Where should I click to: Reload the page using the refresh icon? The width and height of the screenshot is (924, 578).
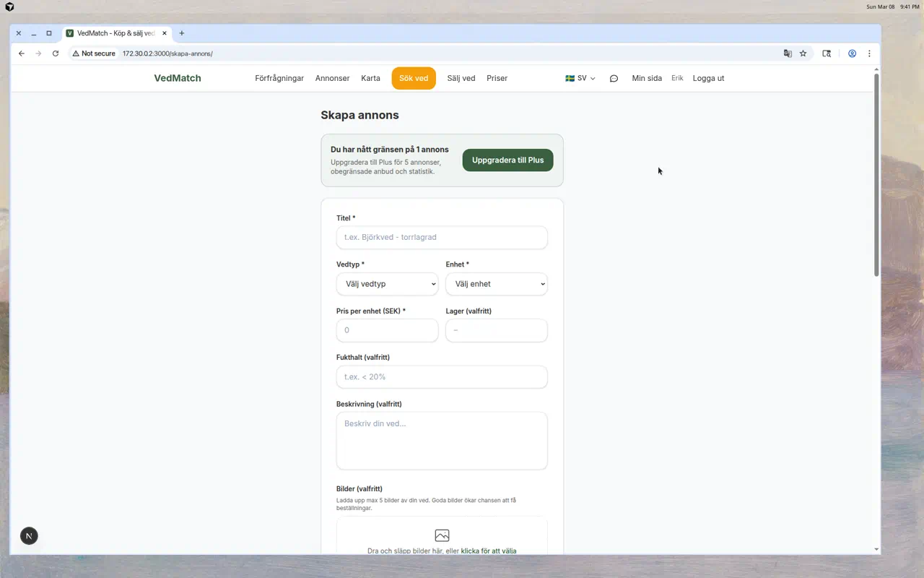[56, 53]
